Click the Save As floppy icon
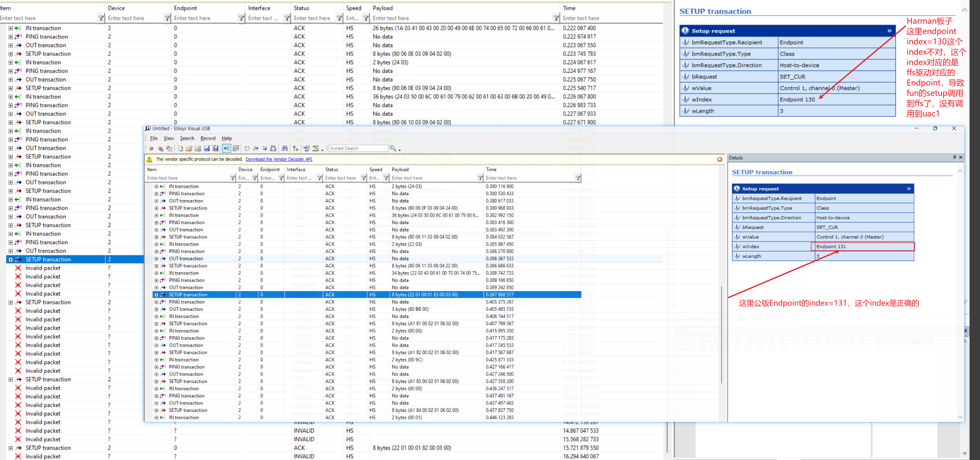The height and width of the screenshot is (460, 980). tap(215, 148)
